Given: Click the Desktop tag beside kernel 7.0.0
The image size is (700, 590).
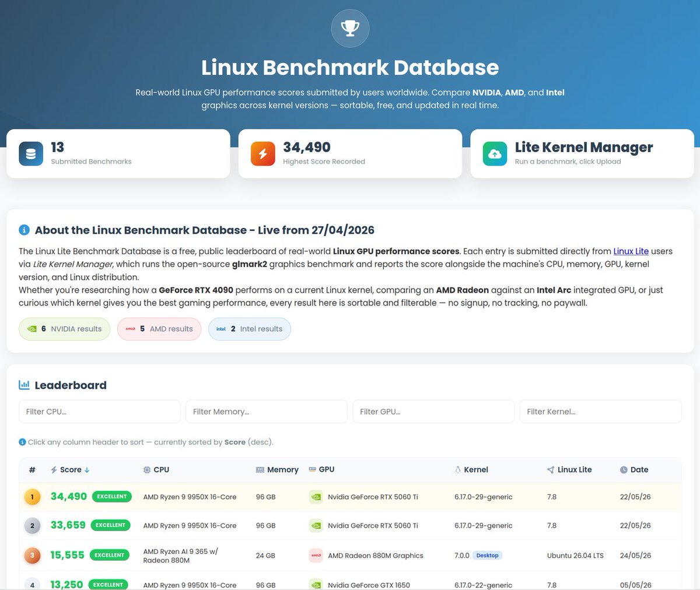Looking at the screenshot, I should click(x=487, y=556).
